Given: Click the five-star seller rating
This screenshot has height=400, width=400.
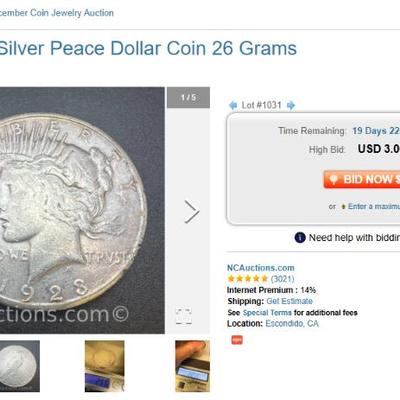Looking at the screenshot, I should pyautogui.click(x=247, y=279).
